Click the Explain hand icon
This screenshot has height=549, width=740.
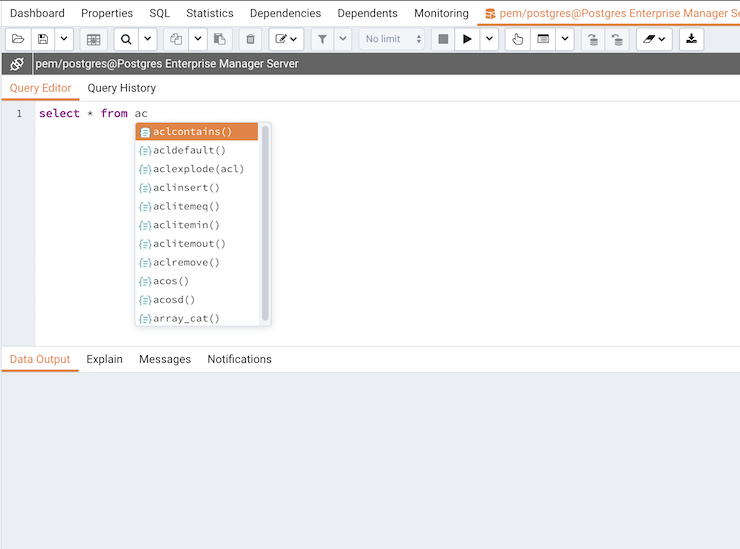coord(518,39)
